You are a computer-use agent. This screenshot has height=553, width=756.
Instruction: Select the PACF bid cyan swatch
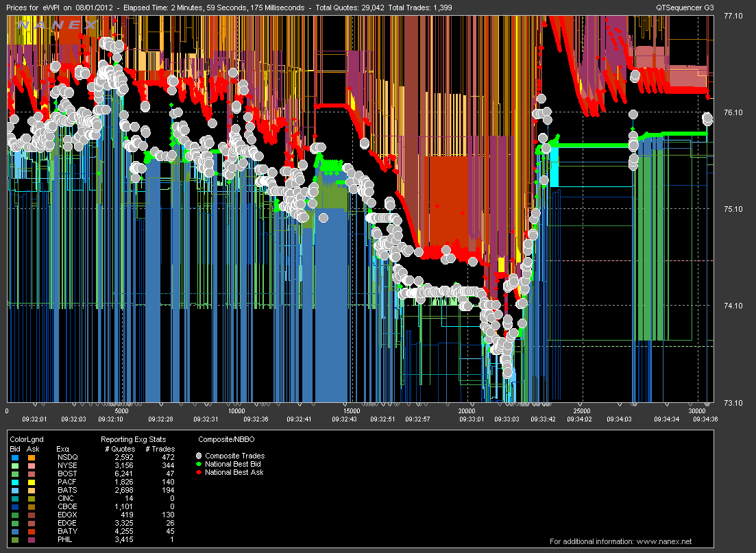tap(15, 482)
